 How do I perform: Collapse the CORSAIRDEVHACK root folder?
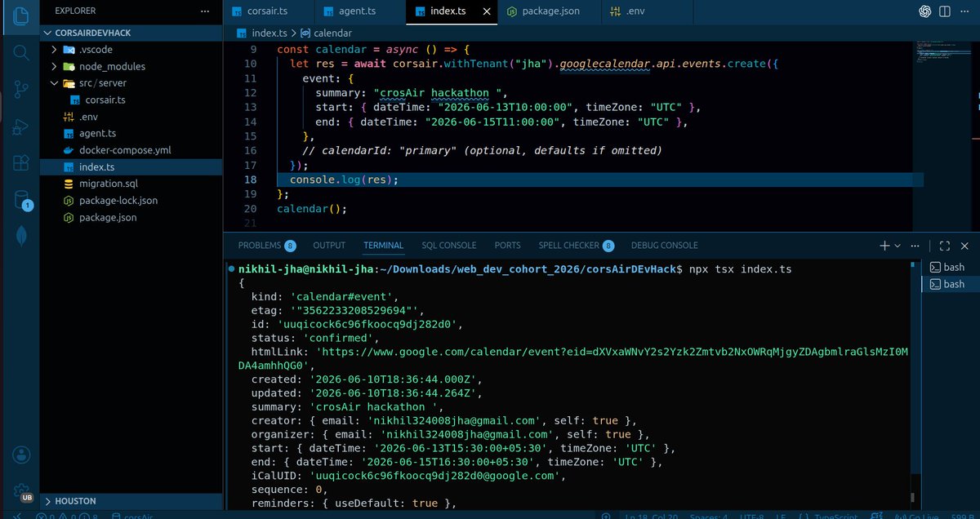click(x=131, y=32)
